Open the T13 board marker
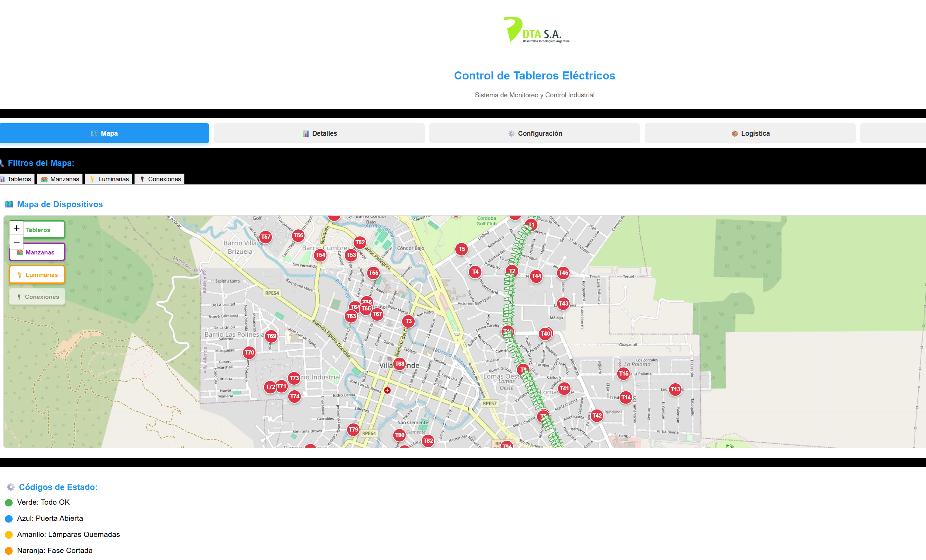This screenshot has height=560, width=926. [x=675, y=389]
